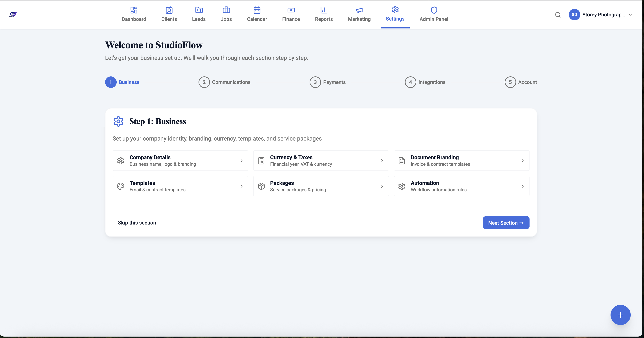The image size is (644, 338).
Task: Click 'Email & contract templates' subtitle
Action: tap(157, 190)
